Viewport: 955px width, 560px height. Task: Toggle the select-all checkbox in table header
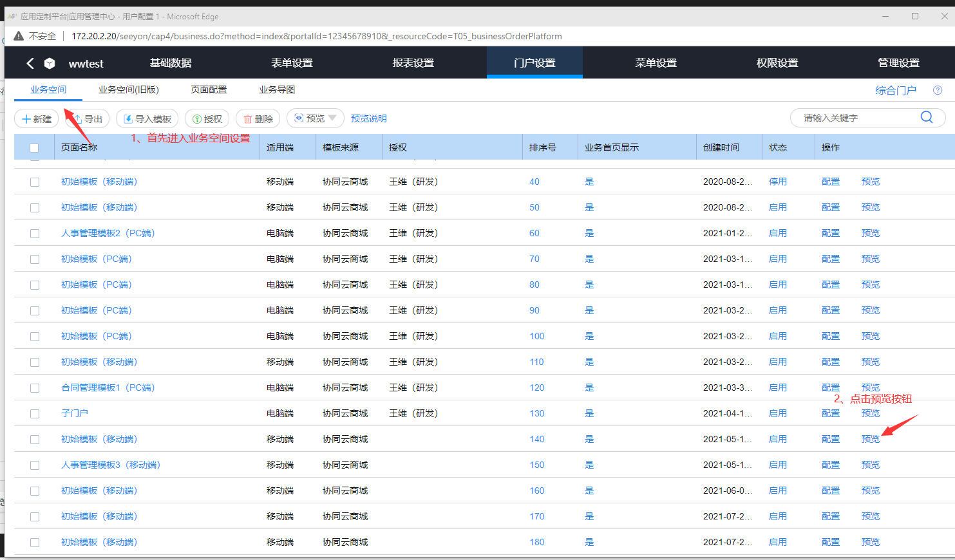pyautogui.click(x=34, y=148)
